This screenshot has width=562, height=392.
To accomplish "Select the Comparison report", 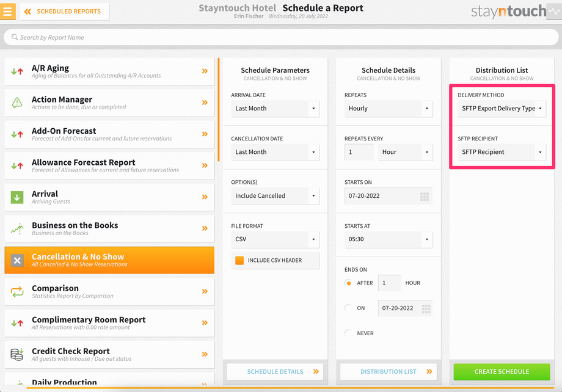I will [x=109, y=292].
